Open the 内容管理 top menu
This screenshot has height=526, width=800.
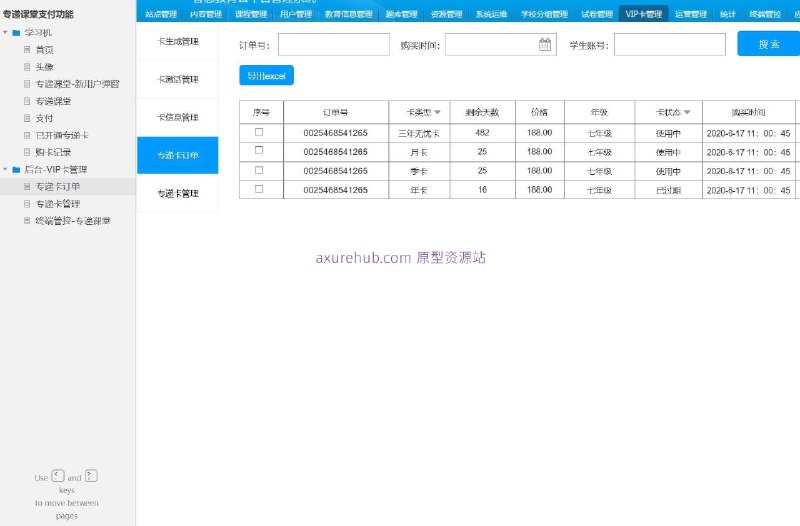pos(206,14)
